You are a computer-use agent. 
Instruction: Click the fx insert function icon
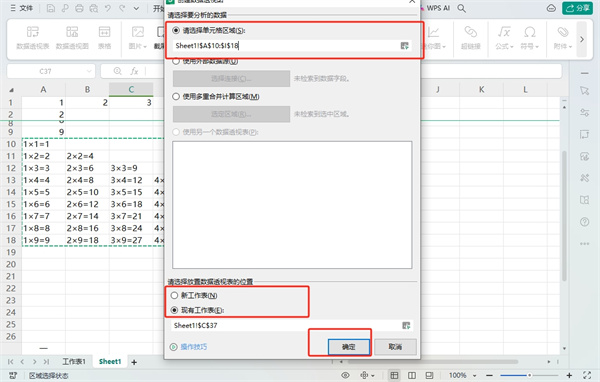(134, 71)
